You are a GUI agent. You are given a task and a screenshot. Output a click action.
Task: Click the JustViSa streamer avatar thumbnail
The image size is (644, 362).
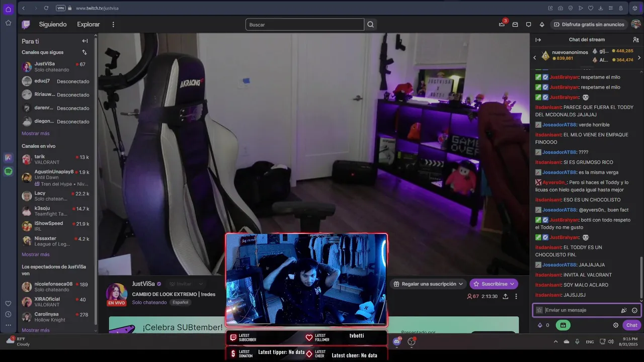pos(116,295)
